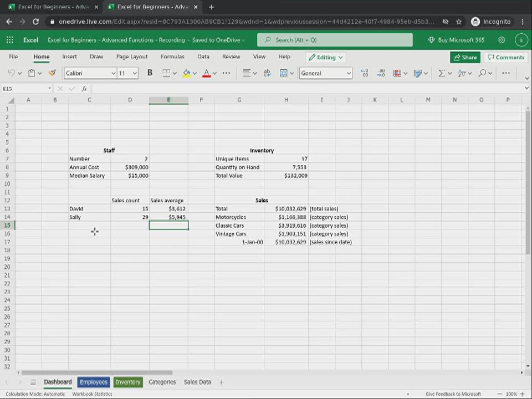Open the Editing mode button
The image size is (532, 399).
coord(325,57)
